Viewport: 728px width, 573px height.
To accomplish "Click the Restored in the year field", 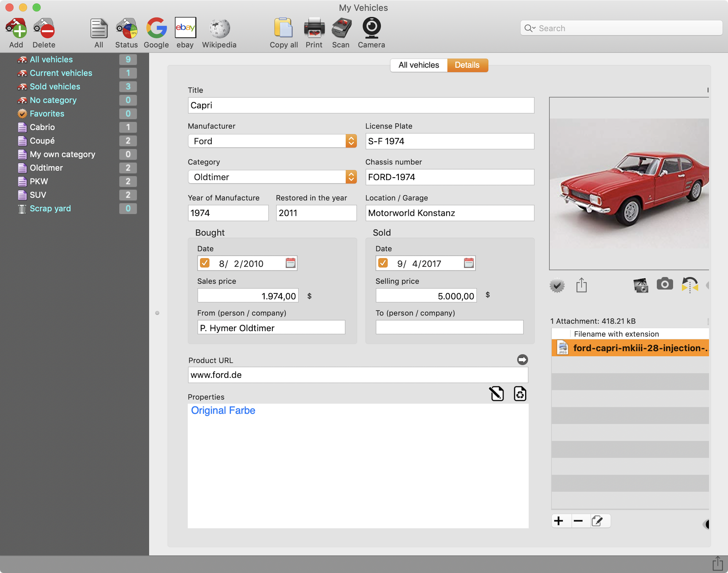I will [x=316, y=213].
